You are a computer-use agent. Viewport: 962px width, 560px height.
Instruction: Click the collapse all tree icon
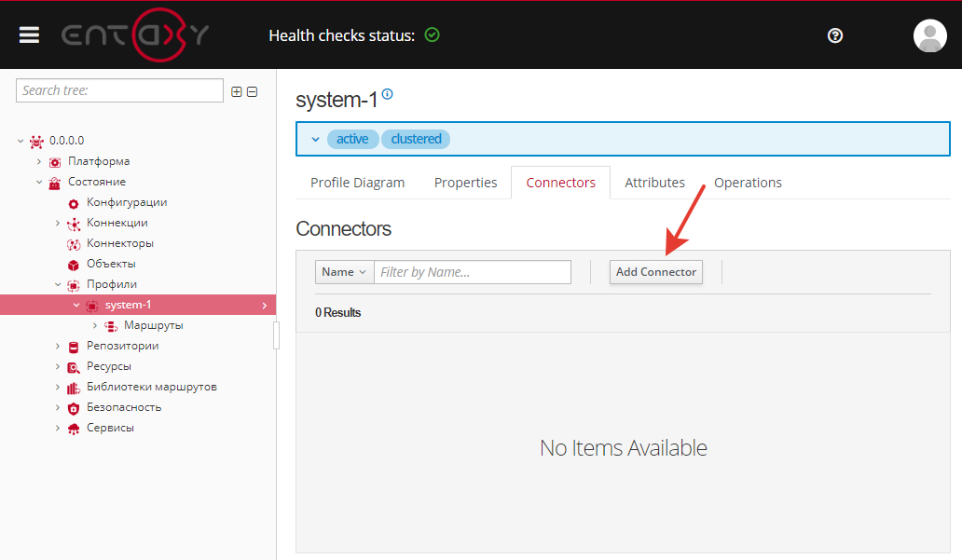pyautogui.click(x=252, y=91)
